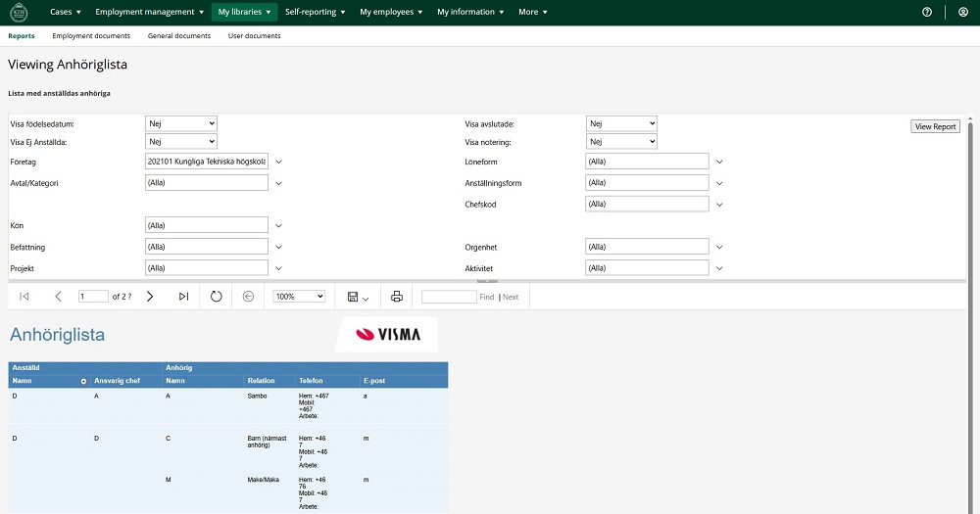Expand the Företag selection list
Image resolution: width=980 pixels, height=514 pixels.
pyautogui.click(x=278, y=162)
